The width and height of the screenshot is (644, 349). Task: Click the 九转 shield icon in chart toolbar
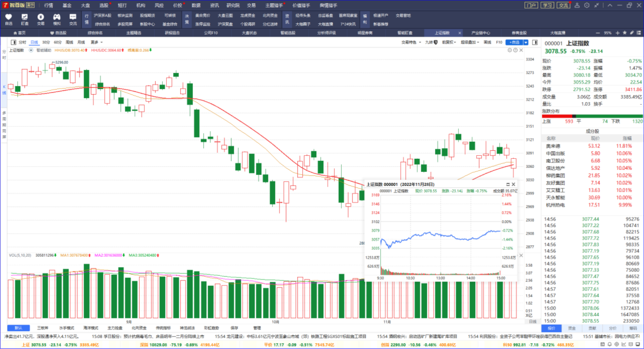click(435, 42)
